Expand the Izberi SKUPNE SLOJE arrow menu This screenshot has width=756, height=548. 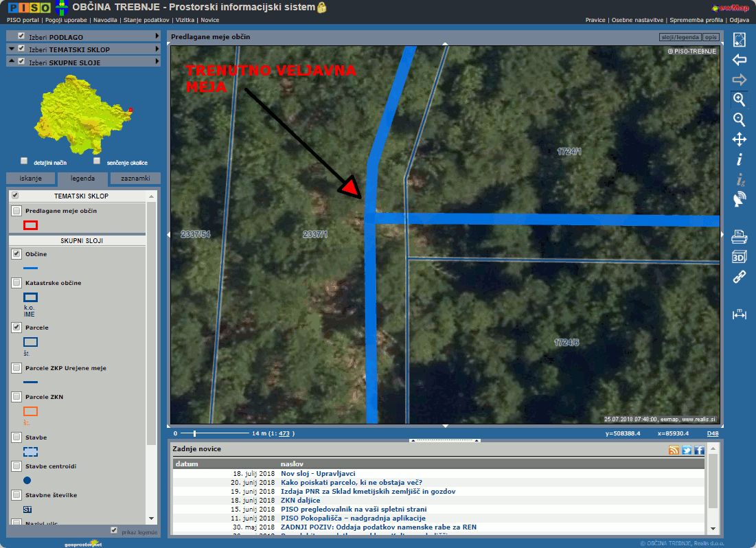[157, 62]
